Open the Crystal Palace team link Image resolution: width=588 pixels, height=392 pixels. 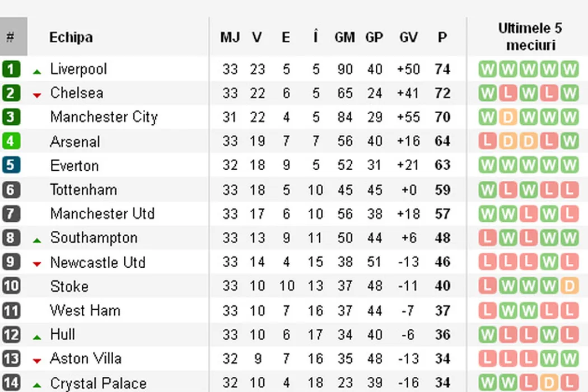point(98,383)
